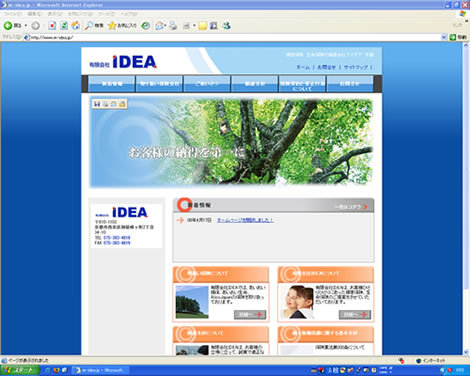Click the ホーム link in page header
The image size is (470, 376).
pos(303,67)
